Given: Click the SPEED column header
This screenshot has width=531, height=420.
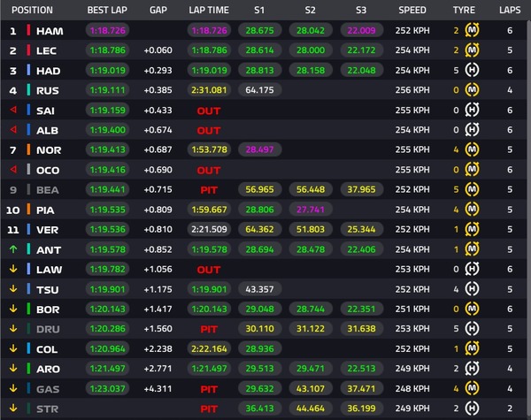Looking at the screenshot, I should click(412, 11).
